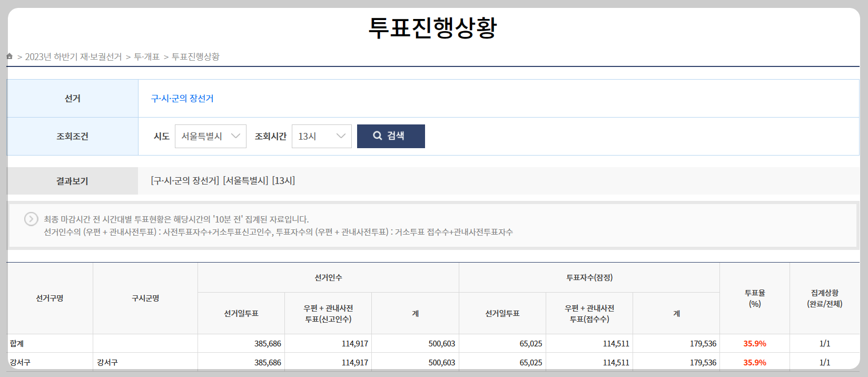Click 선거일투표 header under 선거인수
Screen dimensions: 868x377
coord(241,313)
